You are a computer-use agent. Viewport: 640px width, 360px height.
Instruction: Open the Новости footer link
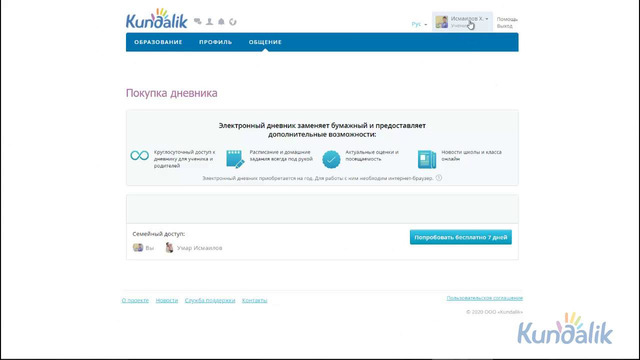pos(167,300)
